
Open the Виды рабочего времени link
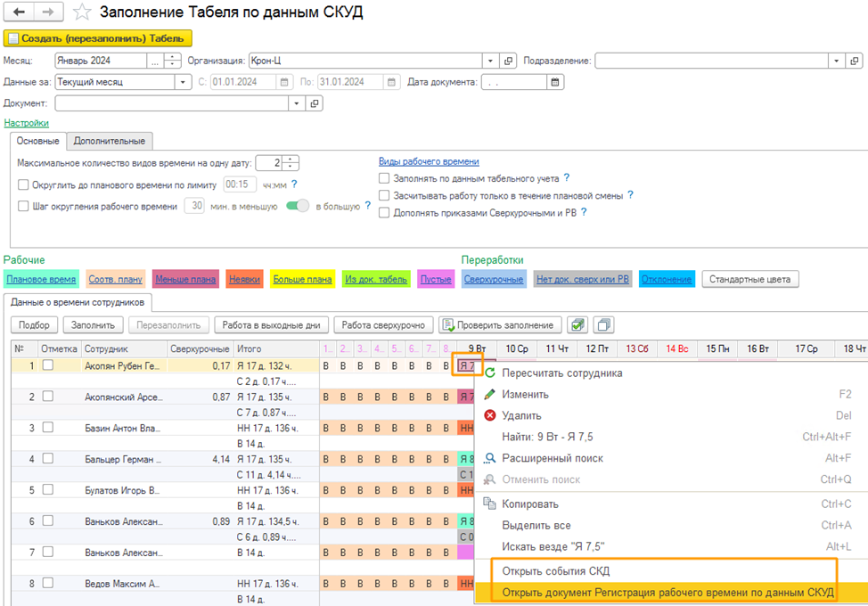click(x=429, y=161)
